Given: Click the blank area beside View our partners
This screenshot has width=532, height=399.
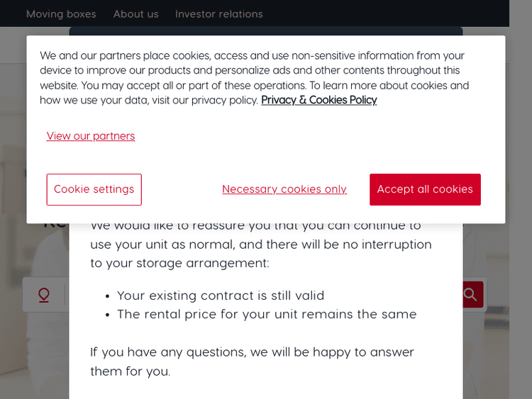Looking at the screenshot, I should [x=319, y=136].
